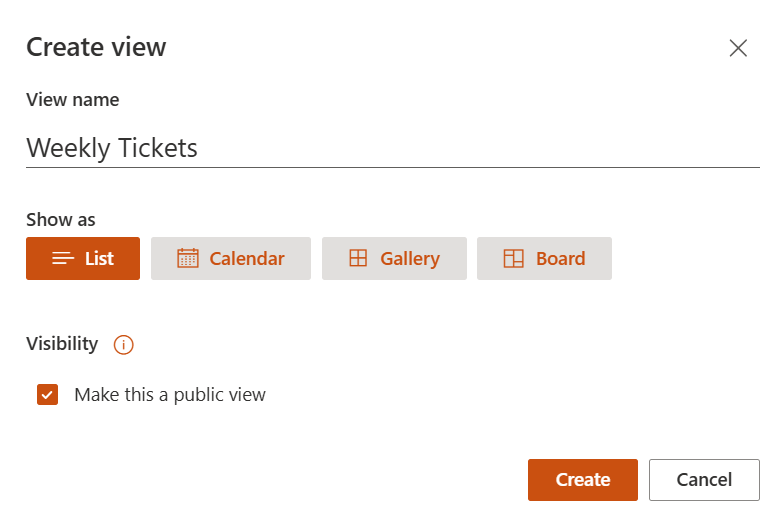The height and width of the screenshot is (529, 782).
Task: Switch to the Board label text
Action: click(x=560, y=258)
